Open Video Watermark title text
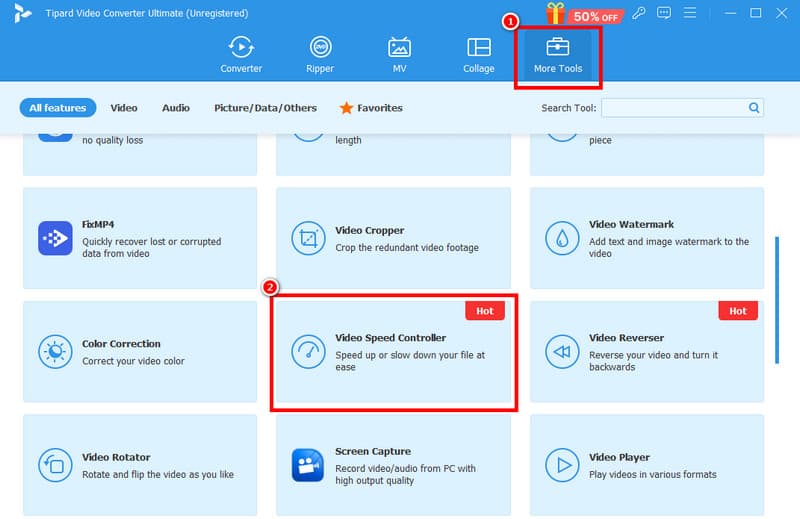 [x=631, y=224]
